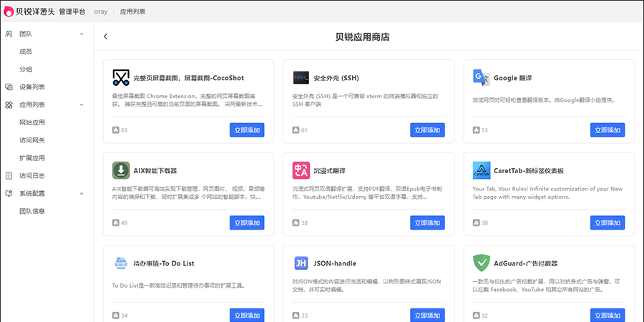Select 扩展应用 in the sidebar
Screen dimensions: 644x322
pyautogui.click(x=32, y=157)
